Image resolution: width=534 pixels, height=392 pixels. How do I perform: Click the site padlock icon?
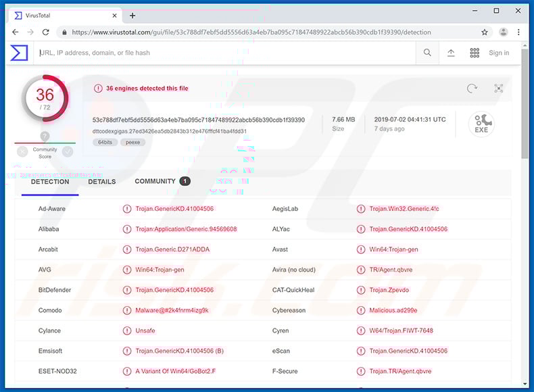click(x=64, y=32)
